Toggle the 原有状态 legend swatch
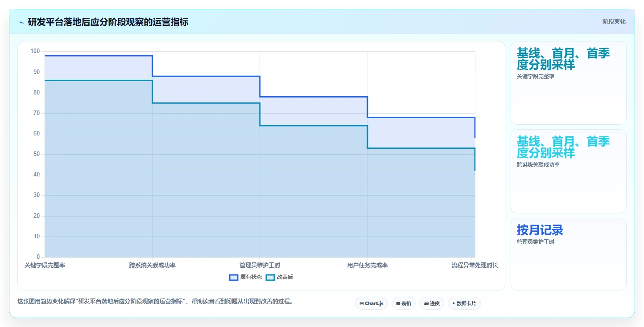The width and height of the screenshot is (644, 327). click(x=234, y=277)
